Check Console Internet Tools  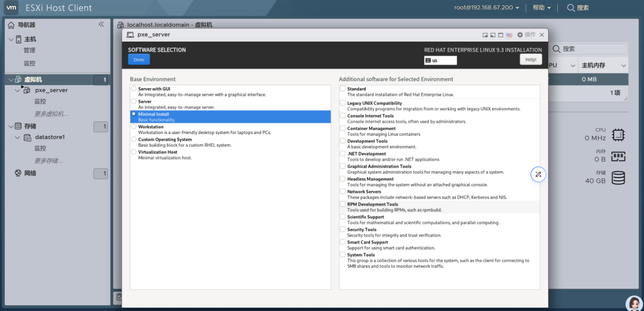coord(343,116)
